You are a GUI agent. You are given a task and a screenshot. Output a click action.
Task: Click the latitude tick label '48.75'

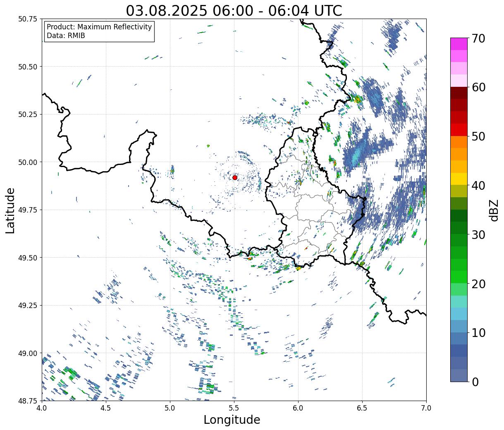click(x=27, y=401)
